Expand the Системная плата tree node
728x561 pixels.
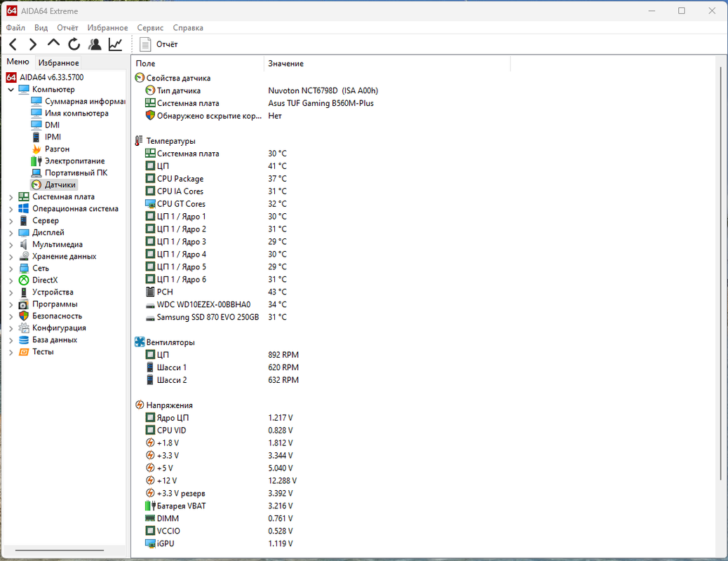click(x=11, y=197)
